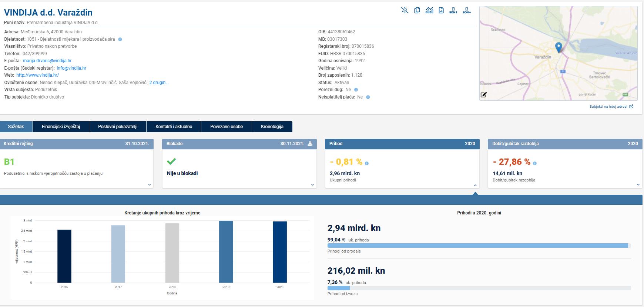Image resolution: width=644 pixels, height=307 pixels.
Task: Click the Dobit/gubitak razdoblja card header
Action: [x=565, y=144]
